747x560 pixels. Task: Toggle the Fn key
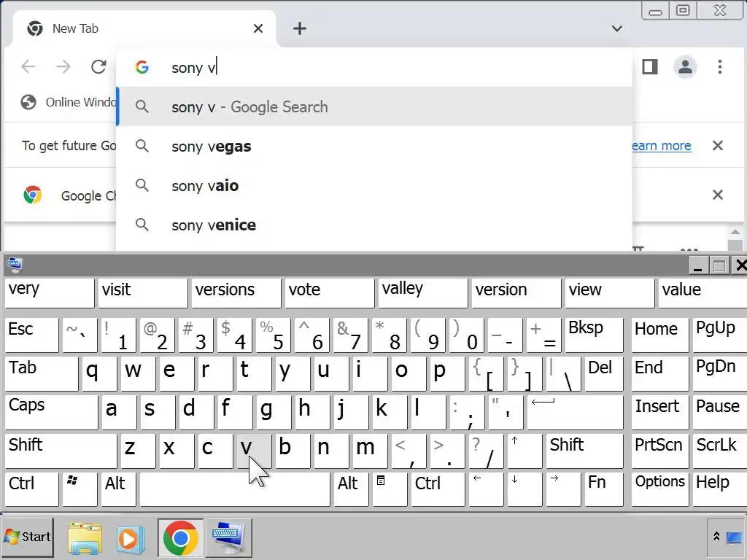603,489
